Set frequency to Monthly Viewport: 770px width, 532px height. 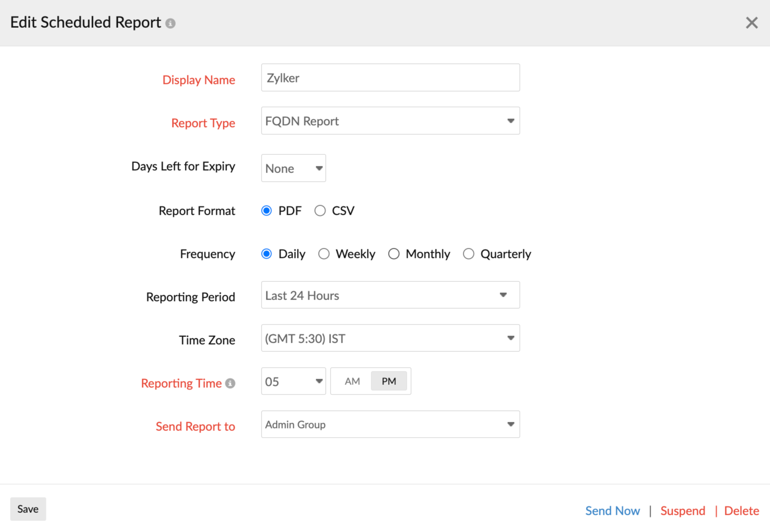(394, 254)
